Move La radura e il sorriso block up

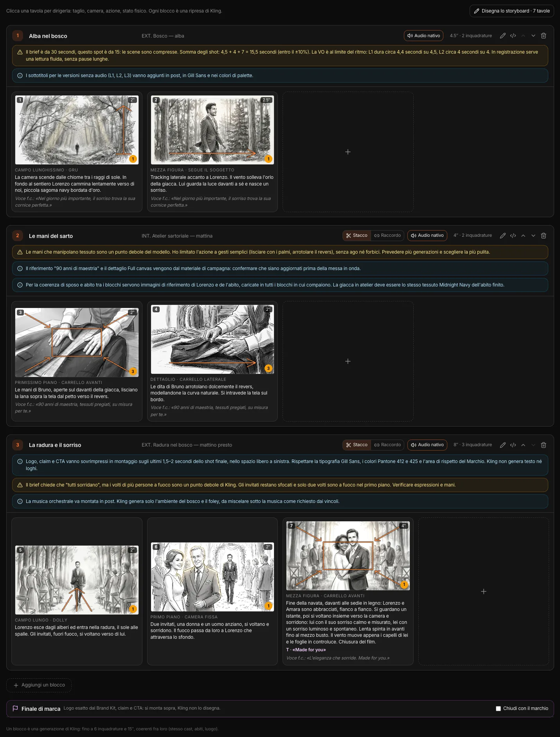click(523, 445)
